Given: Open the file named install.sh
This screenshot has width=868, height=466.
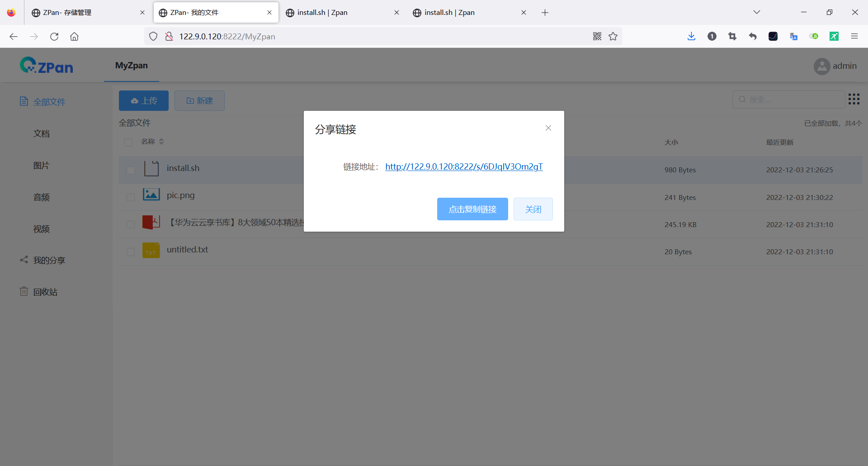Looking at the screenshot, I should click(x=183, y=168).
